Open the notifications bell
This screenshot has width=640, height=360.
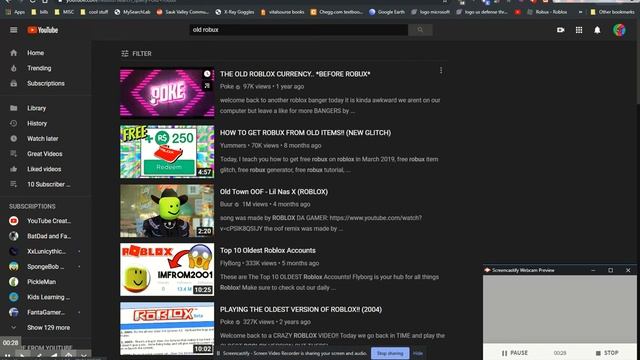click(597, 30)
